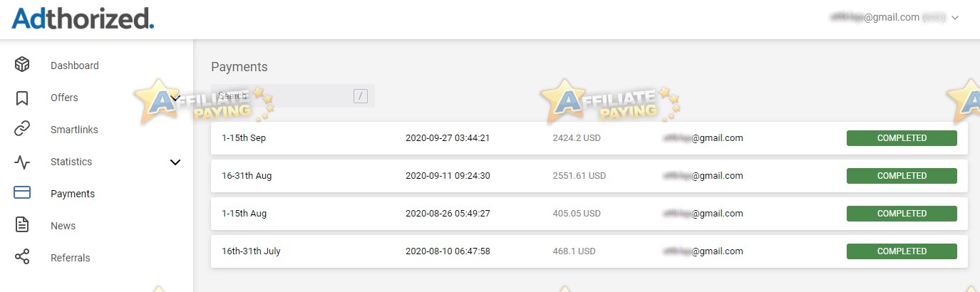
Task: Click the News document icon
Action: tap(22, 225)
